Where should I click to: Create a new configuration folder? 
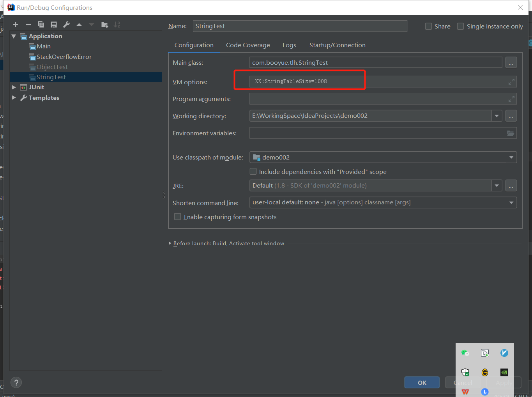coord(104,24)
